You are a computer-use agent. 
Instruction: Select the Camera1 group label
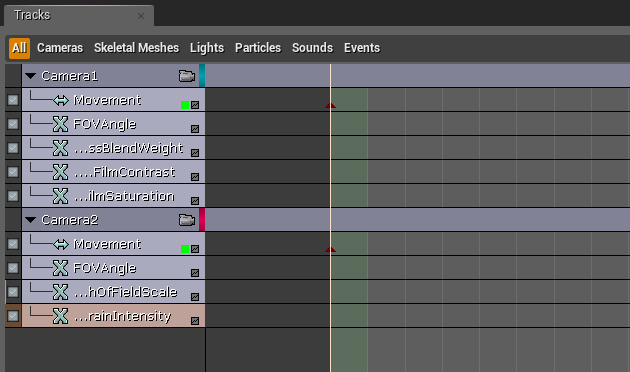(70, 76)
